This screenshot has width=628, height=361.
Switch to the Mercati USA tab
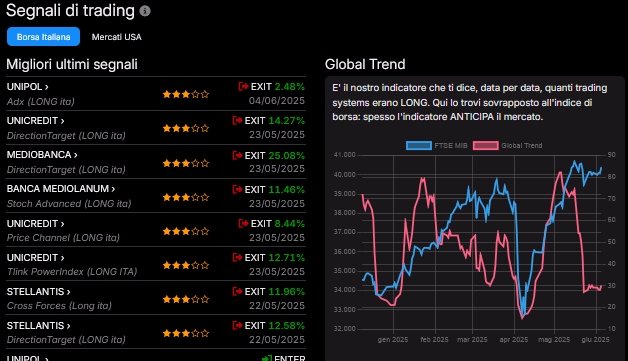pos(117,37)
